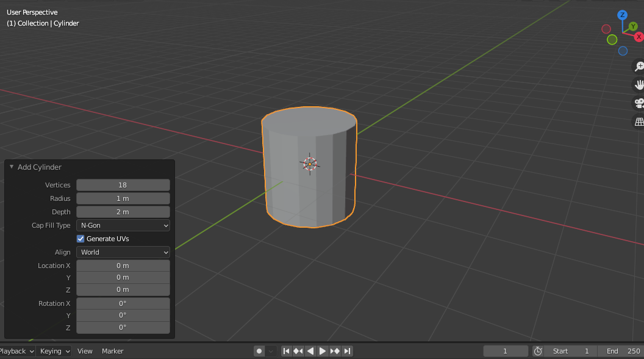Click the negative Z axis gizmo circle
The width and height of the screenshot is (644, 359).
click(x=623, y=51)
